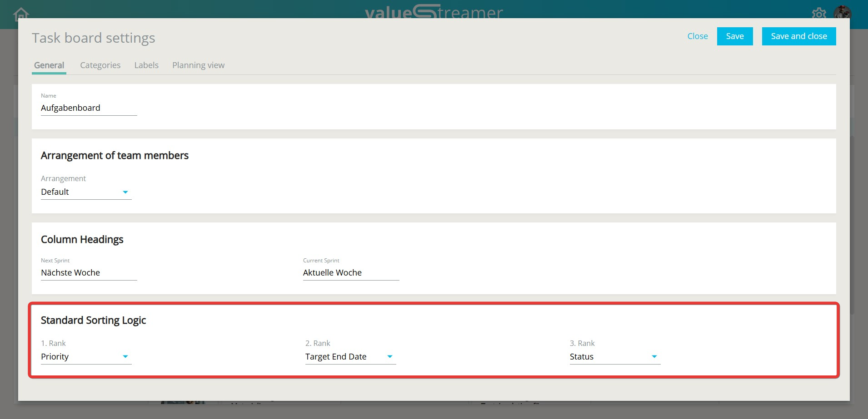Open the 1. Rank dropdown showing Priority
The image size is (868, 419).
tap(86, 357)
